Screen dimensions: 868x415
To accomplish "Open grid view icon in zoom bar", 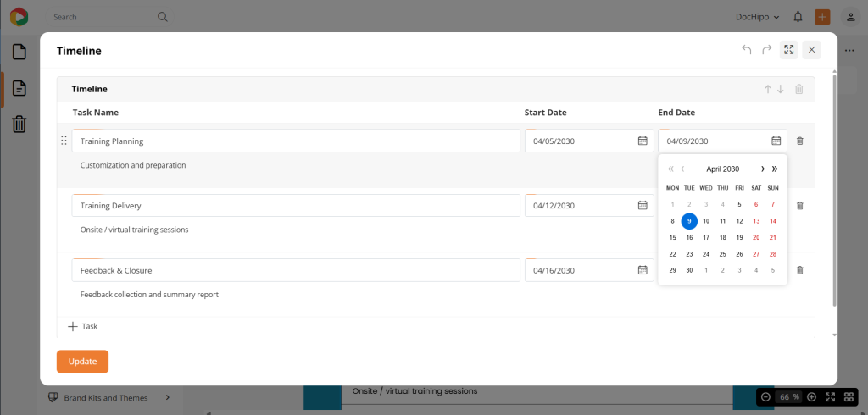I will point(849,396).
